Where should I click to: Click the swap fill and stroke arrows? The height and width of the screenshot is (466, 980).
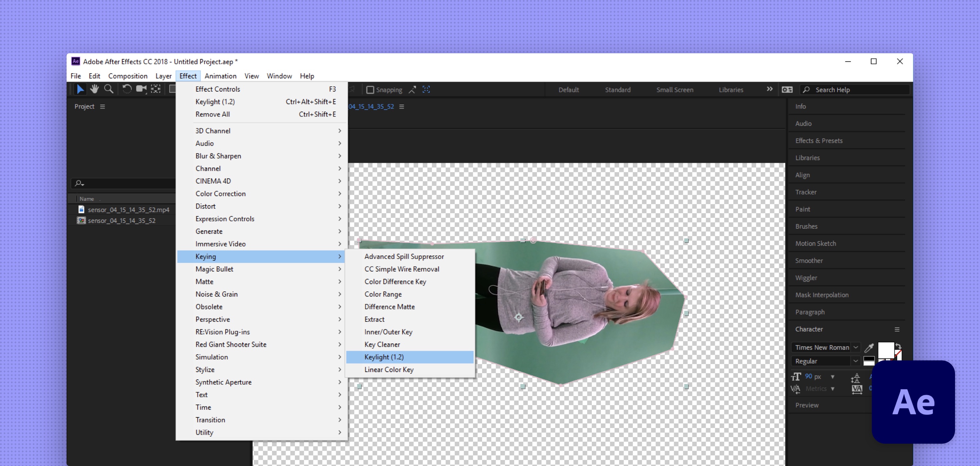tap(898, 346)
